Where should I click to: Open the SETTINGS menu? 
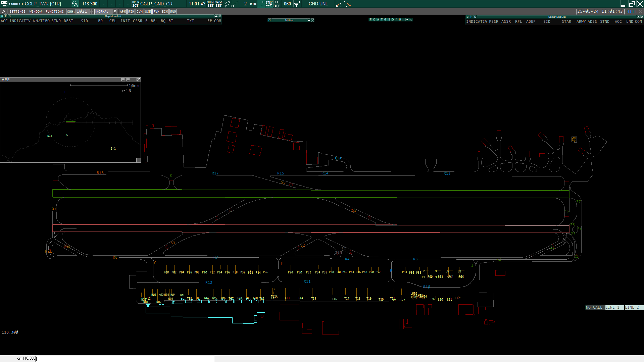tap(17, 11)
